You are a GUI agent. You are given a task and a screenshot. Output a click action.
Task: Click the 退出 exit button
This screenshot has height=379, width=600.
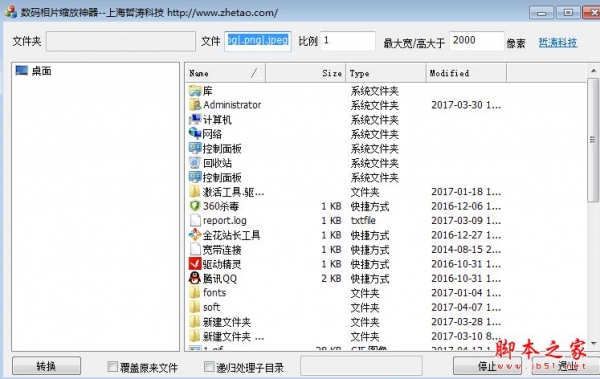click(x=566, y=366)
